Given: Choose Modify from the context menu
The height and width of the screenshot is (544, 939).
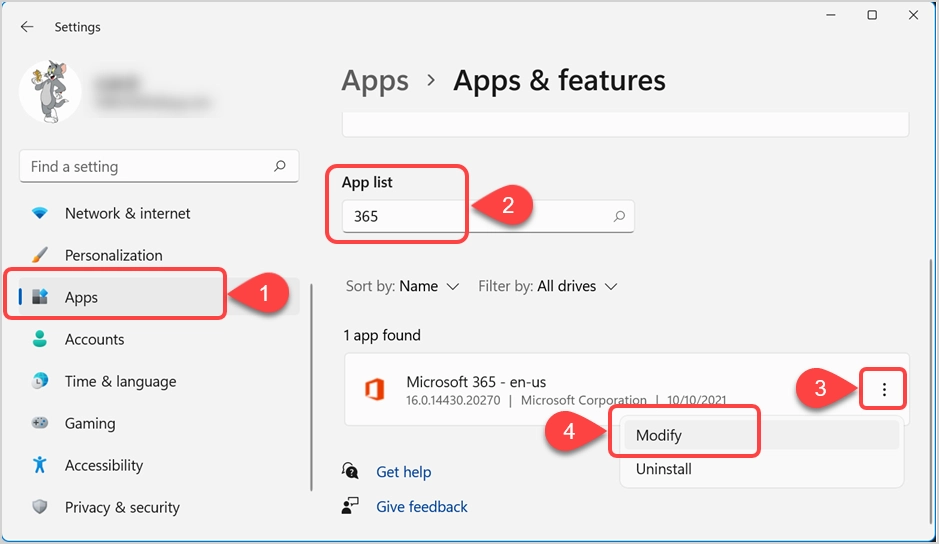Looking at the screenshot, I should point(761,435).
